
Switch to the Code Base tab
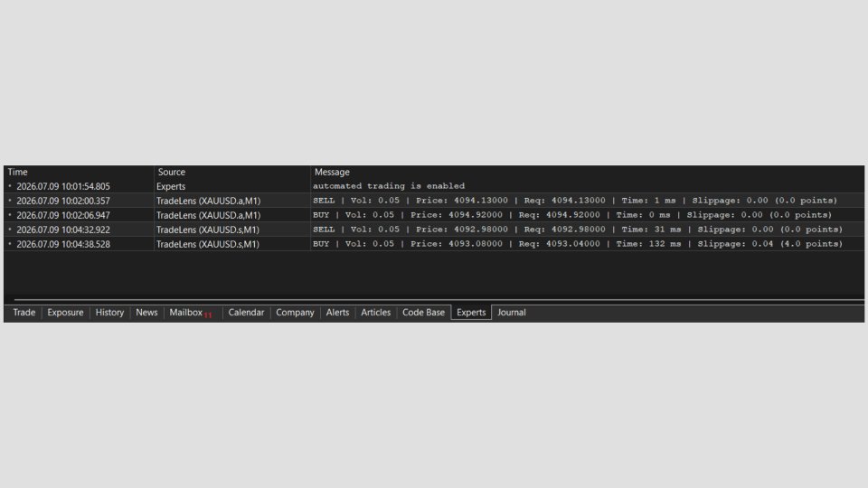point(423,313)
